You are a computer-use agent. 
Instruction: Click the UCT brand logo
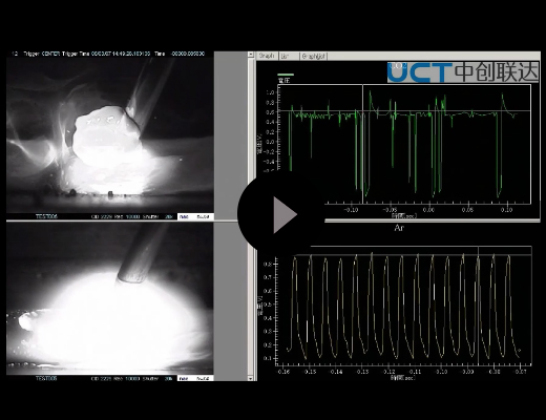click(463, 72)
